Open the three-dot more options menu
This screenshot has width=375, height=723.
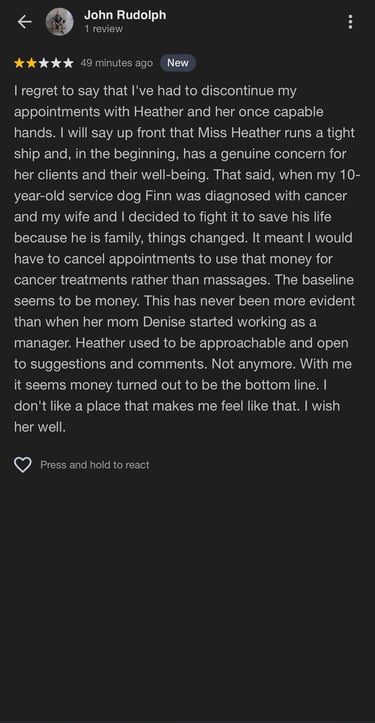(351, 22)
